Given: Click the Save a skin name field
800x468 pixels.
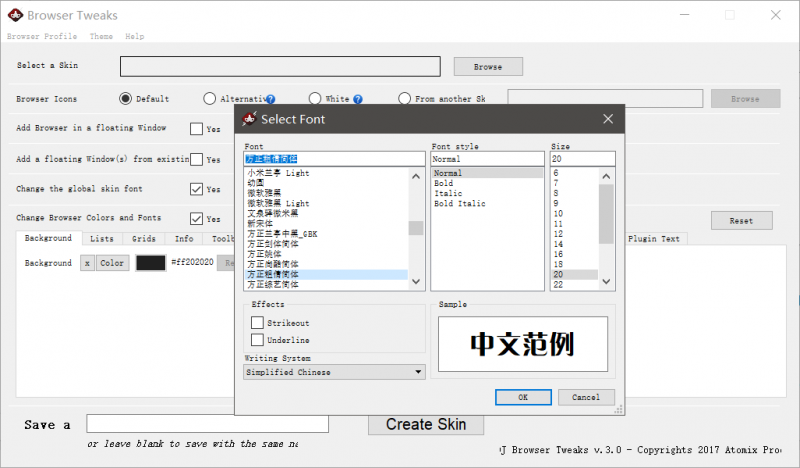Looking at the screenshot, I should pos(207,424).
